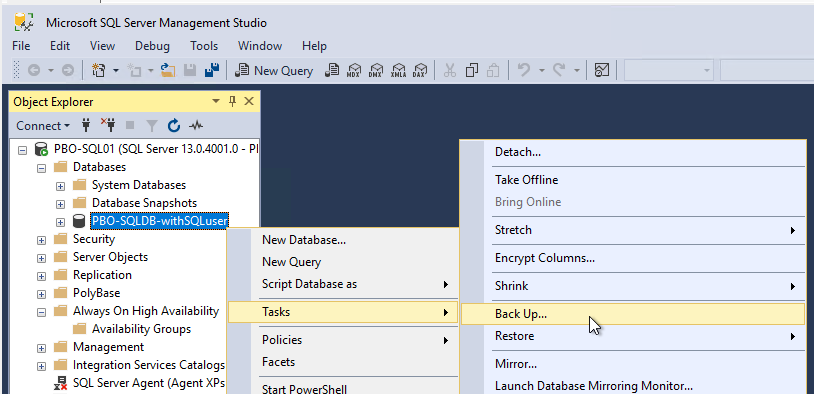814x394 pixels.
Task: Click the Disconnect plug icon
Action: 108,125
